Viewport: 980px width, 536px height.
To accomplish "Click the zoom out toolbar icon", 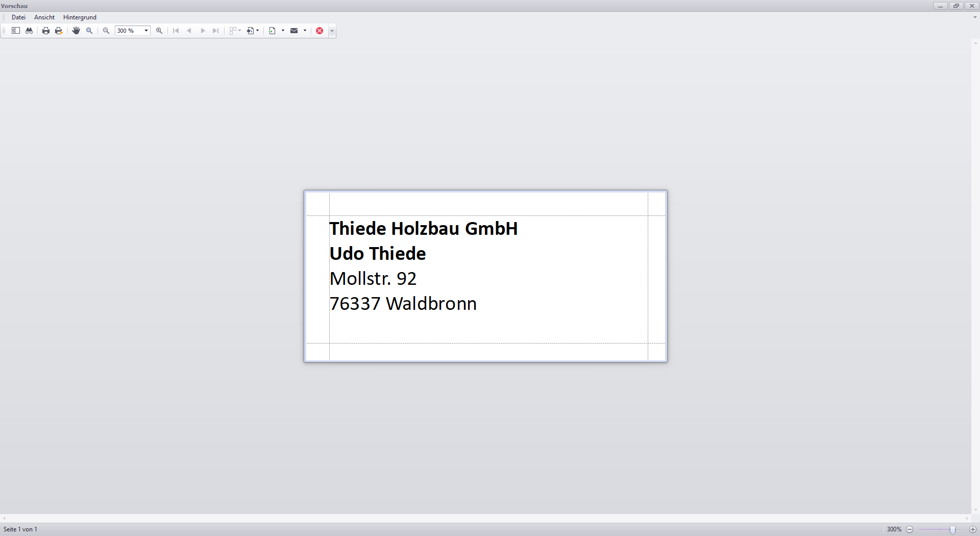I will point(106,31).
